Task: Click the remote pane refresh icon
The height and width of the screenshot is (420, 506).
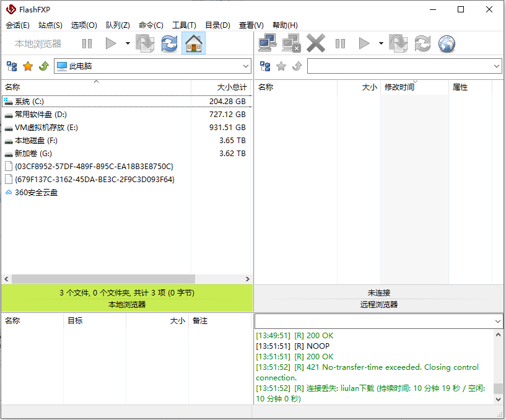Action: pos(423,43)
